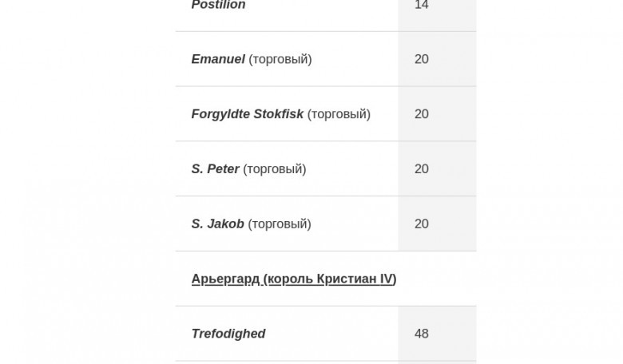Click the gun count 20 for Forgyldte Stokfisk

click(422, 114)
